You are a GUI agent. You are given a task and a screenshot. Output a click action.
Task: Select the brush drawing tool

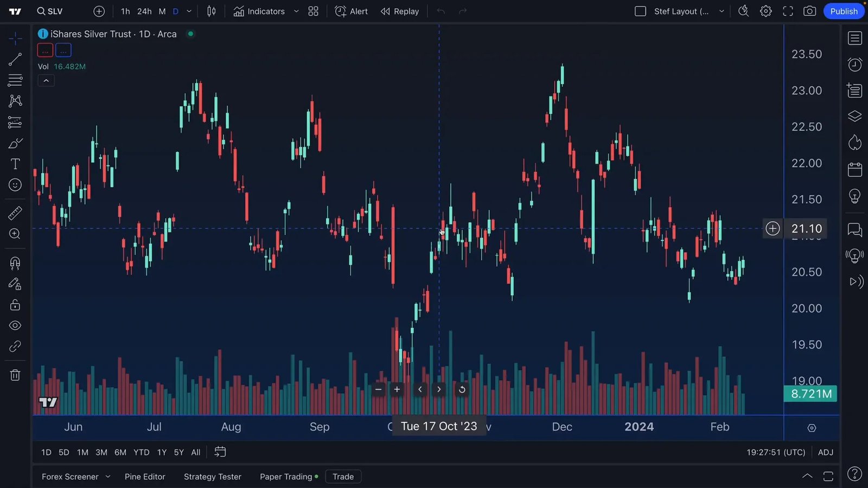[x=15, y=144]
